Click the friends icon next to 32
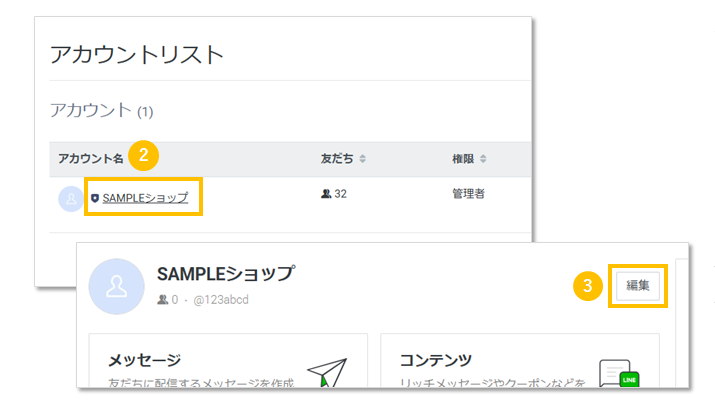This screenshot has width=715, height=407. (326, 194)
